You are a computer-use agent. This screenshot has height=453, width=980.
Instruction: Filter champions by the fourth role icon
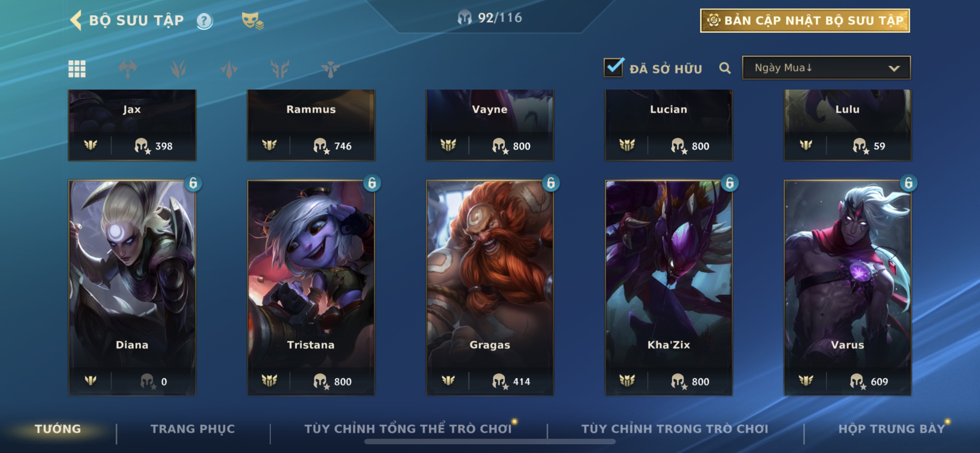click(280, 69)
